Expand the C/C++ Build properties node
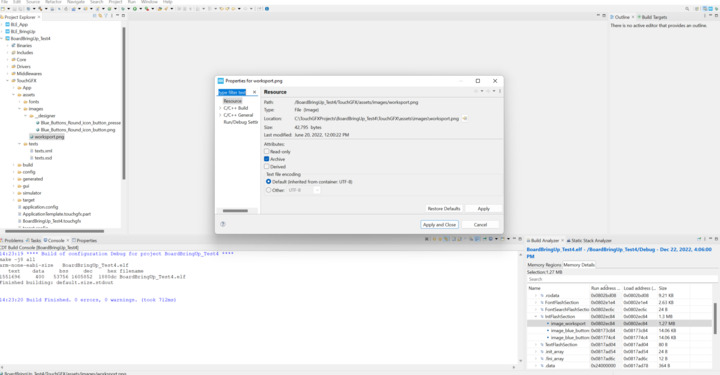720x375 pixels. [x=220, y=108]
